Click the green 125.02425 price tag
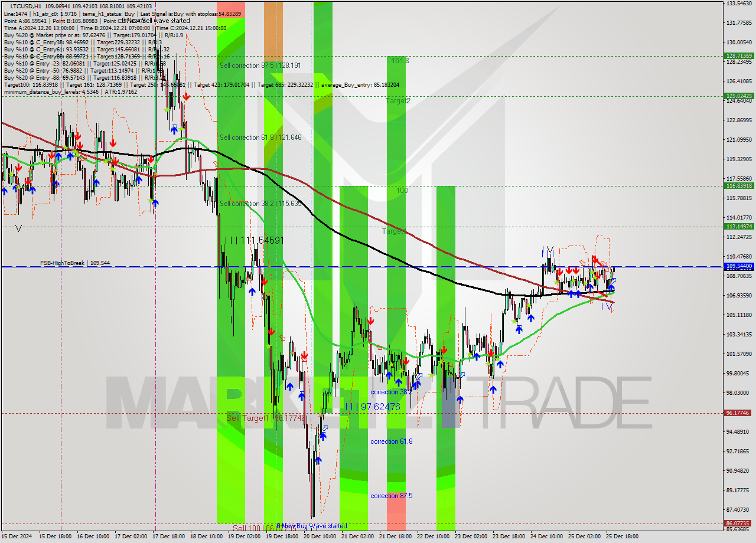This screenshot has width=756, height=543. pyautogui.click(x=739, y=96)
